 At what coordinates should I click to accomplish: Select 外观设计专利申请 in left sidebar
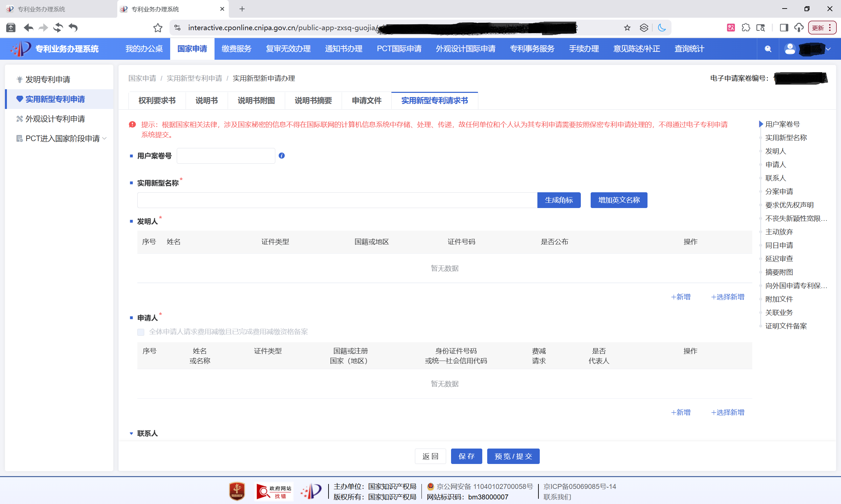tap(55, 119)
